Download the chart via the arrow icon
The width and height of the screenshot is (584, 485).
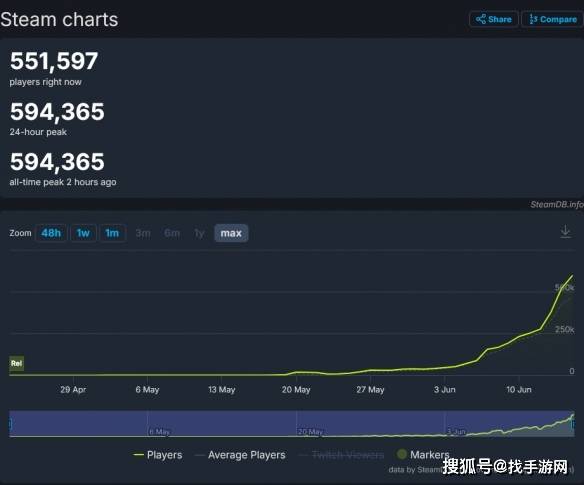[565, 232]
